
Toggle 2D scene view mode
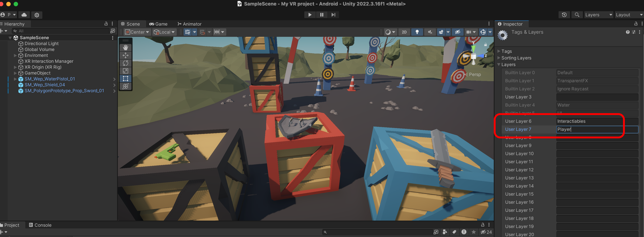tap(404, 32)
